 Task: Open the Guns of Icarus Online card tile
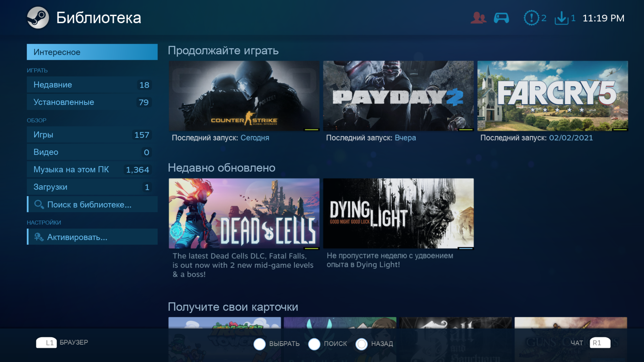coord(571,340)
